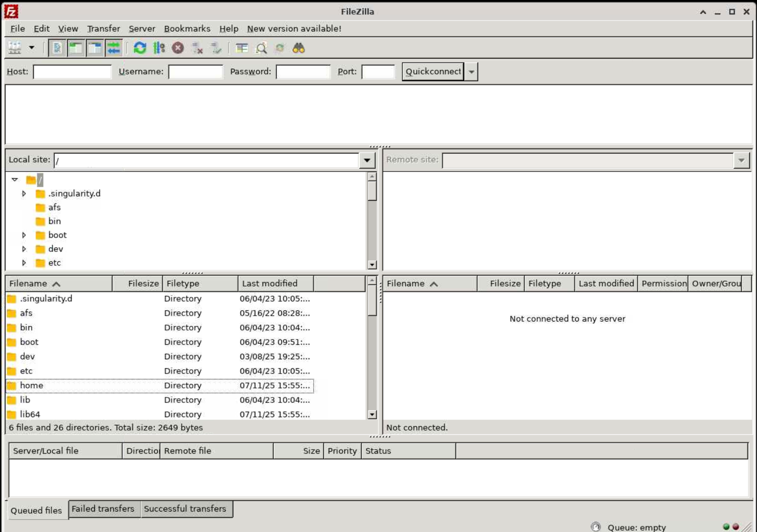
Task: Open Site Manager dropdown arrow
Action: (x=31, y=48)
